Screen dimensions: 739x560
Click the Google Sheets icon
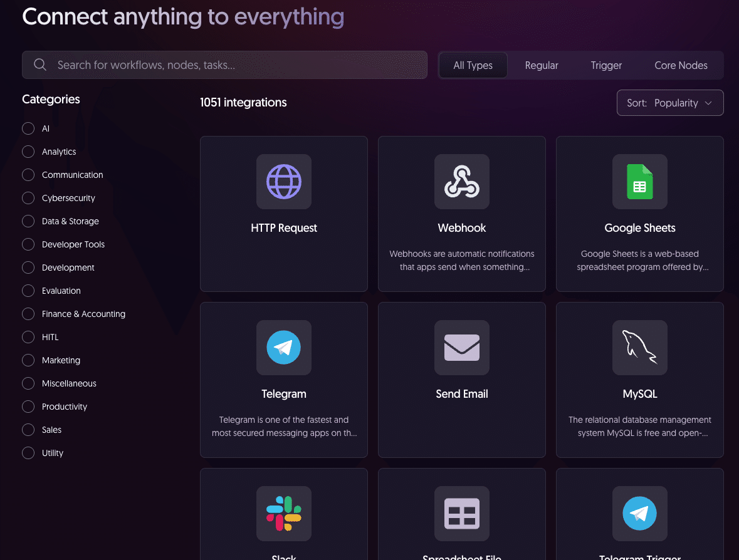(639, 182)
